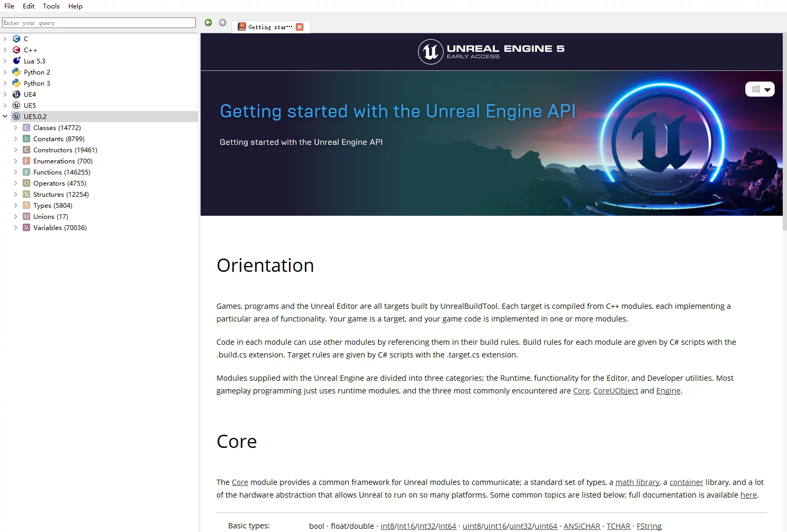Click the UE4 Unreal docset icon

[16, 94]
